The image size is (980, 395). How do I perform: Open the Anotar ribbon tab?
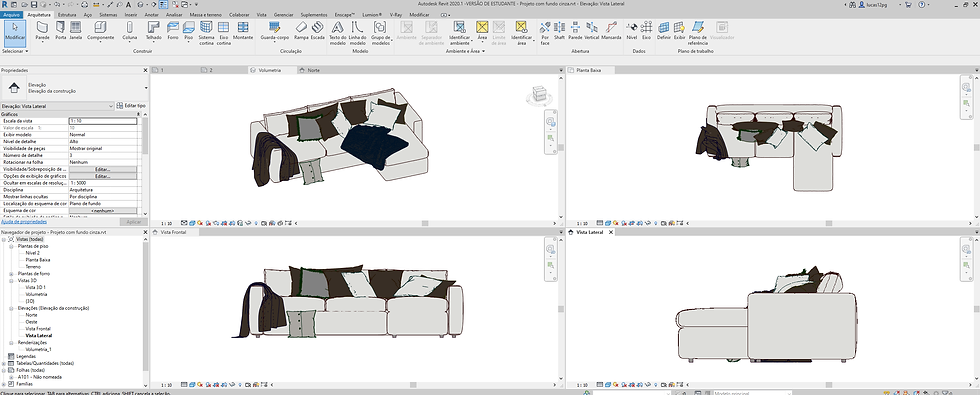pyautogui.click(x=152, y=14)
